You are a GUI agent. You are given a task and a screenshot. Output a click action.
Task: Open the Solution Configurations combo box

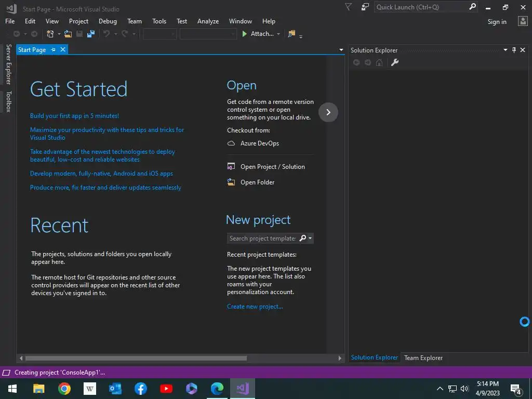(x=159, y=34)
